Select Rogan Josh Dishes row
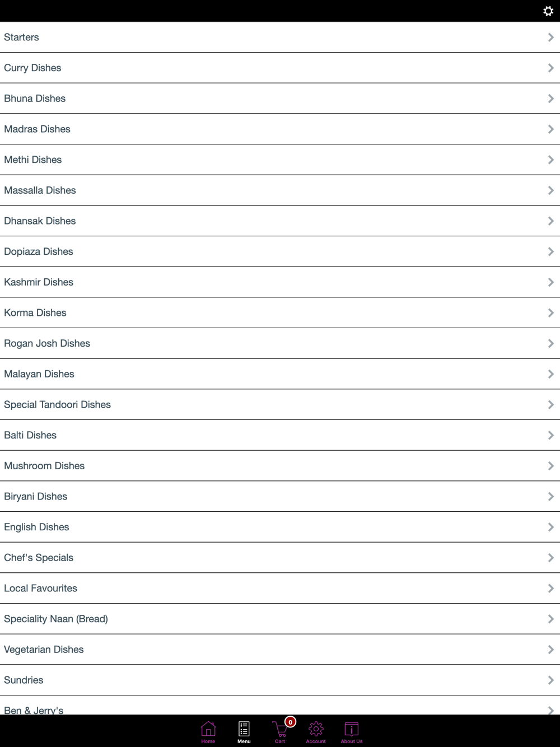 (280, 343)
